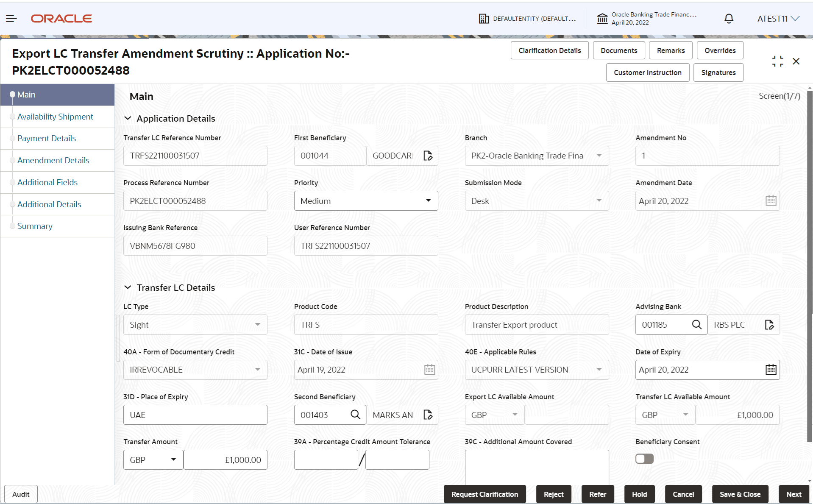Enable the Beneficiary Consent toggle
The height and width of the screenshot is (504, 813).
(644, 459)
